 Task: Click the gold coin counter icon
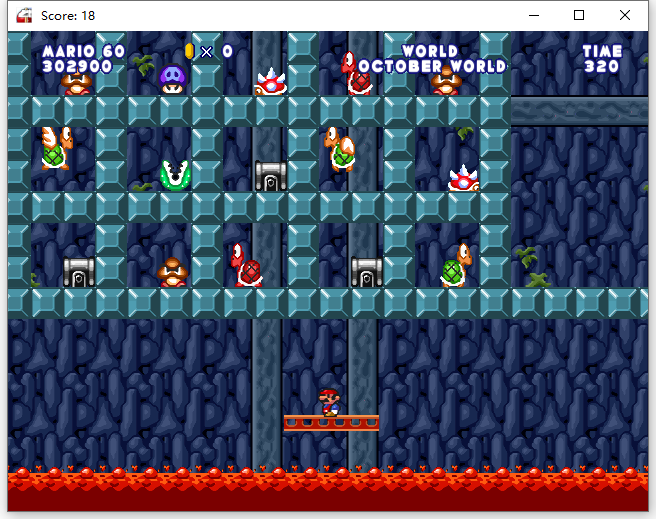click(x=190, y=51)
